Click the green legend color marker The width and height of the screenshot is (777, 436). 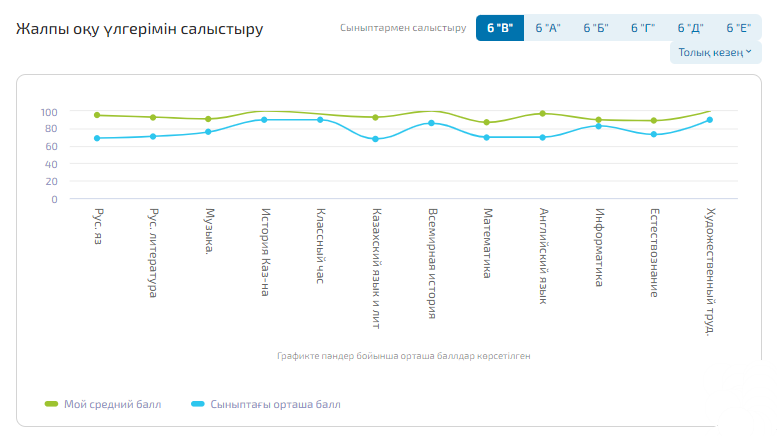pos(52,404)
